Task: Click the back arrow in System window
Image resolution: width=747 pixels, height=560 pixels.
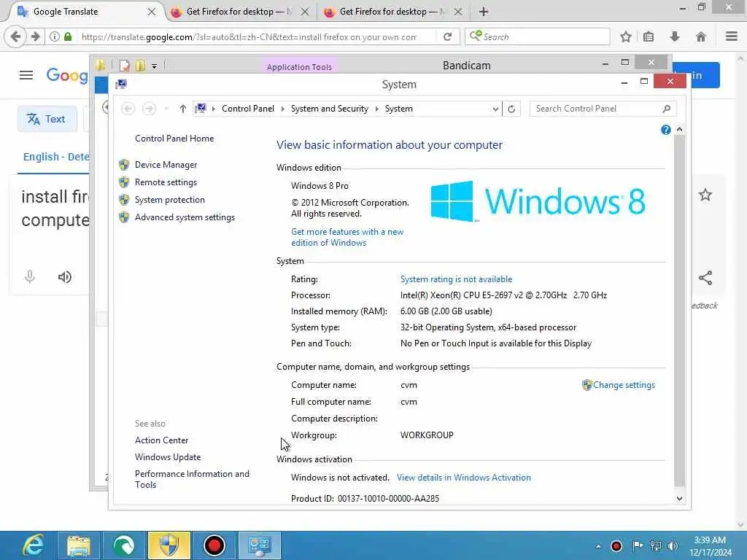Action: tap(128, 109)
